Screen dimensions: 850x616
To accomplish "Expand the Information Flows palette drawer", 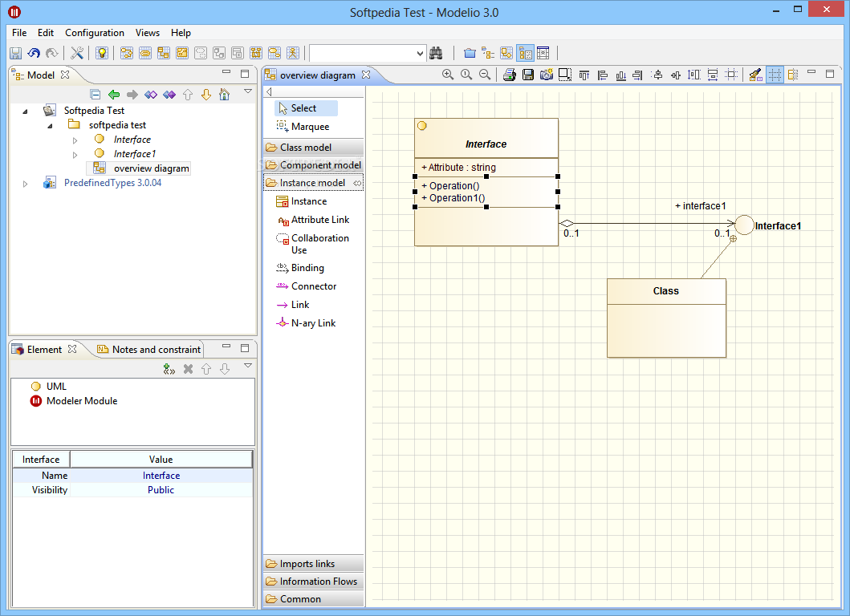I will click(x=313, y=582).
